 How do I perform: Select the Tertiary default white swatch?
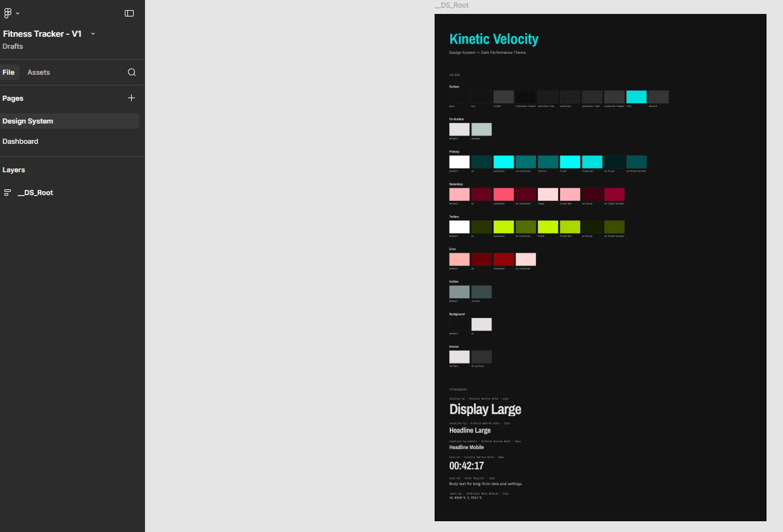[x=459, y=227]
